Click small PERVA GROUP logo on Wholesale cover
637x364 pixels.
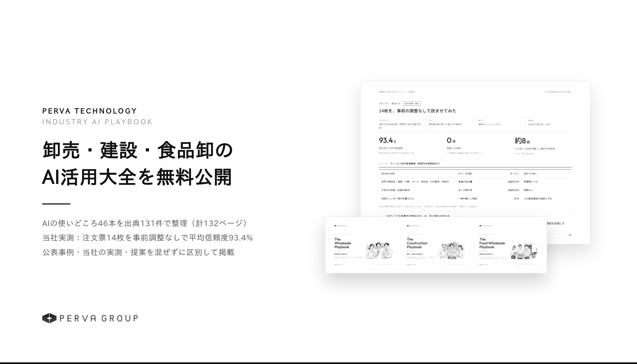(x=340, y=226)
